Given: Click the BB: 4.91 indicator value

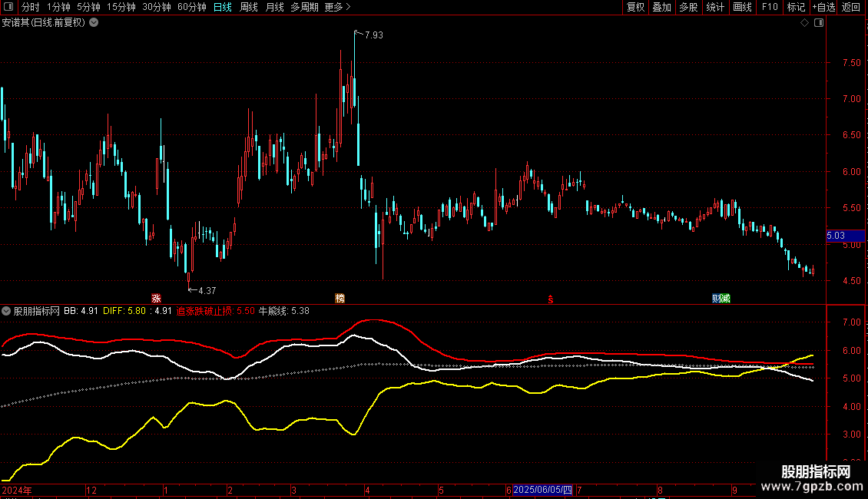Looking at the screenshot, I should click(x=81, y=311).
